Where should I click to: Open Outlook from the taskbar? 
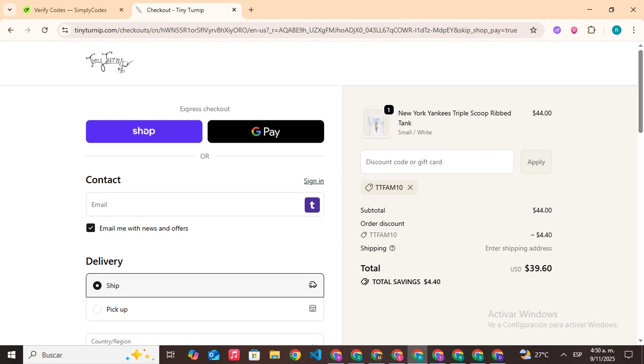coord(213,355)
